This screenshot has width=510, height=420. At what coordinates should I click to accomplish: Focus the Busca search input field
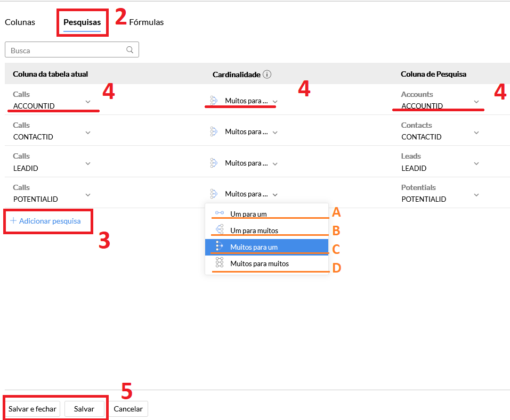click(72, 50)
